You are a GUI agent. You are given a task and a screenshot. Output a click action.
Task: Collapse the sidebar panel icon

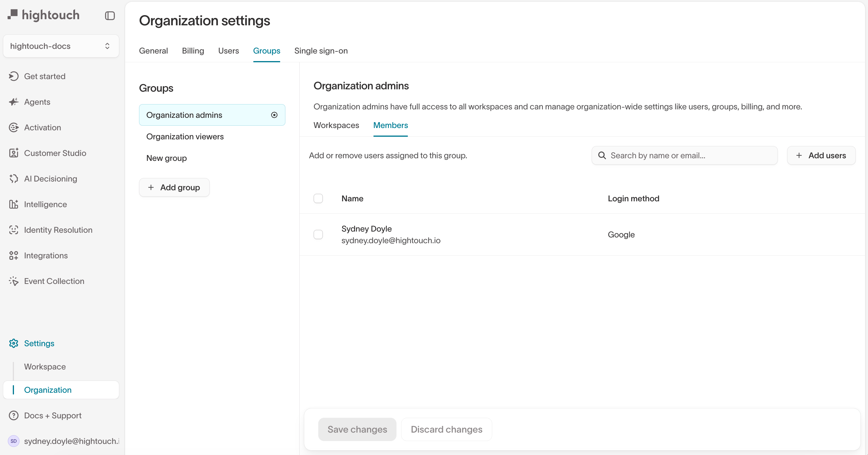point(110,16)
